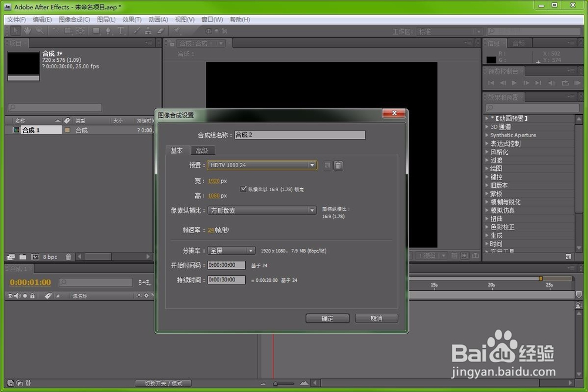Delete selected project item with trash icon

(x=68, y=257)
